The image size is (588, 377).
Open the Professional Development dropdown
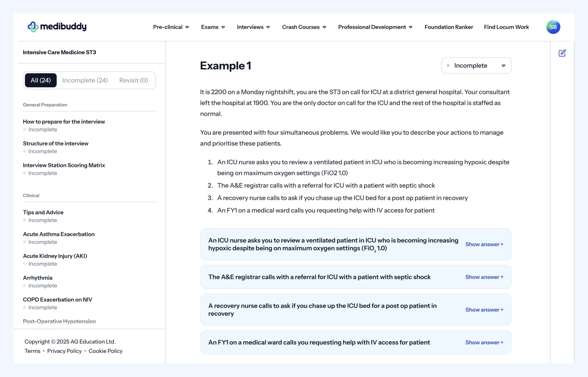375,27
